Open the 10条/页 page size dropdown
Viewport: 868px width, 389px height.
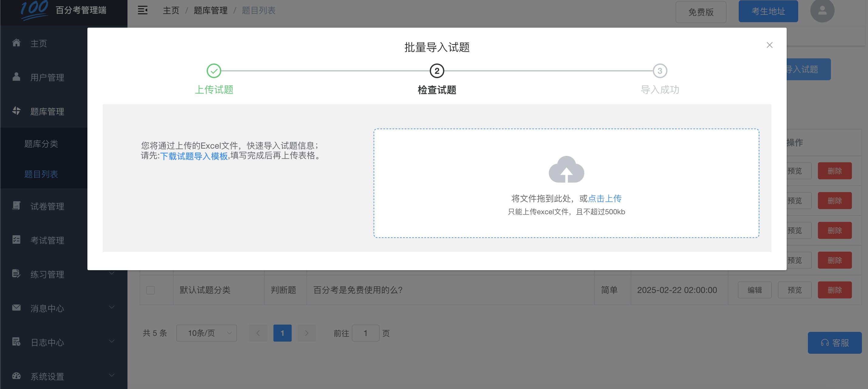pyautogui.click(x=206, y=333)
